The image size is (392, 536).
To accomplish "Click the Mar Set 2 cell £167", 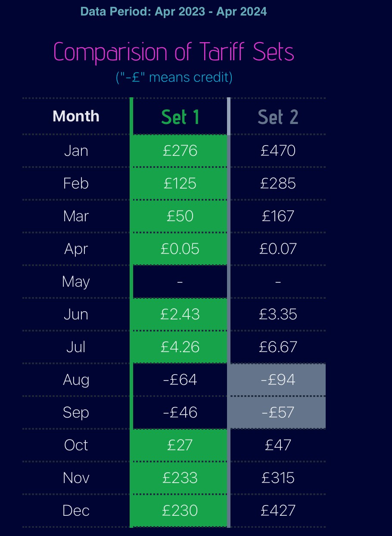I will (x=278, y=216).
